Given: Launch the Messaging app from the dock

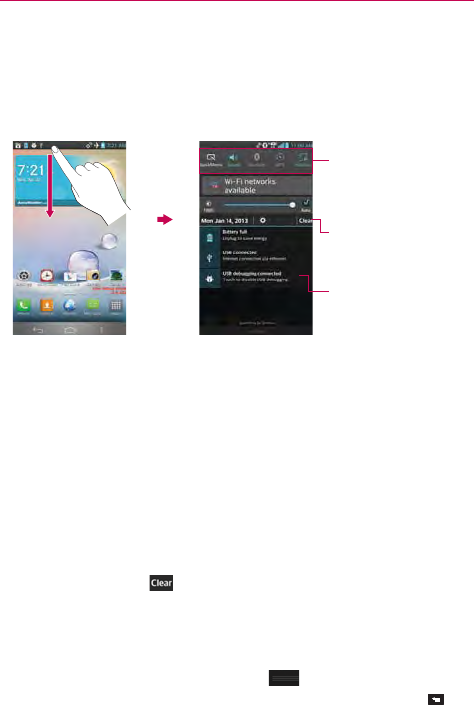Looking at the screenshot, I should [93, 306].
